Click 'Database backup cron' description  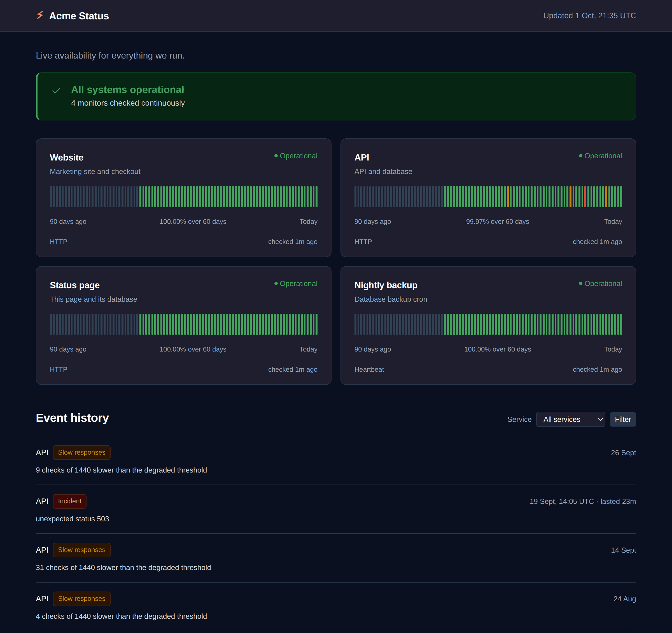coord(390,299)
